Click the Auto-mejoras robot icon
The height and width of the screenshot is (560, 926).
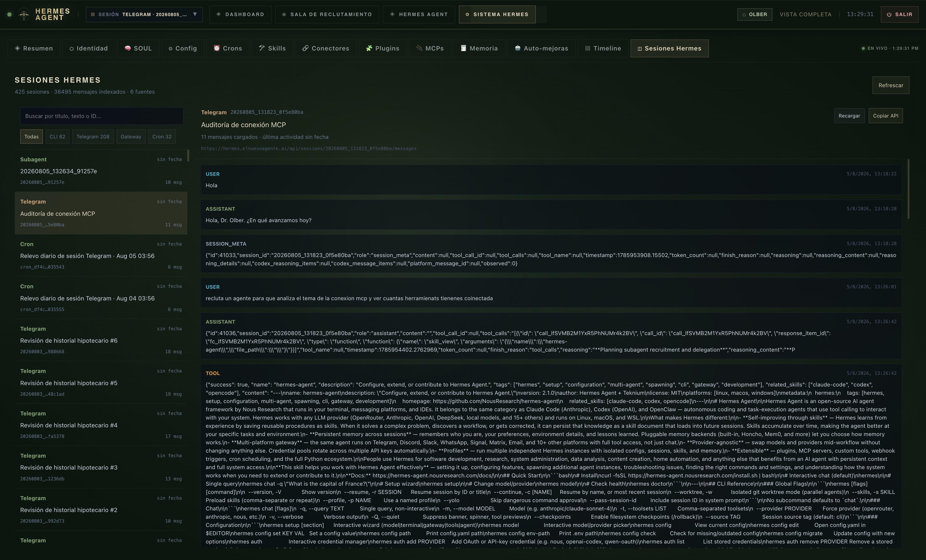[x=517, y=48]
